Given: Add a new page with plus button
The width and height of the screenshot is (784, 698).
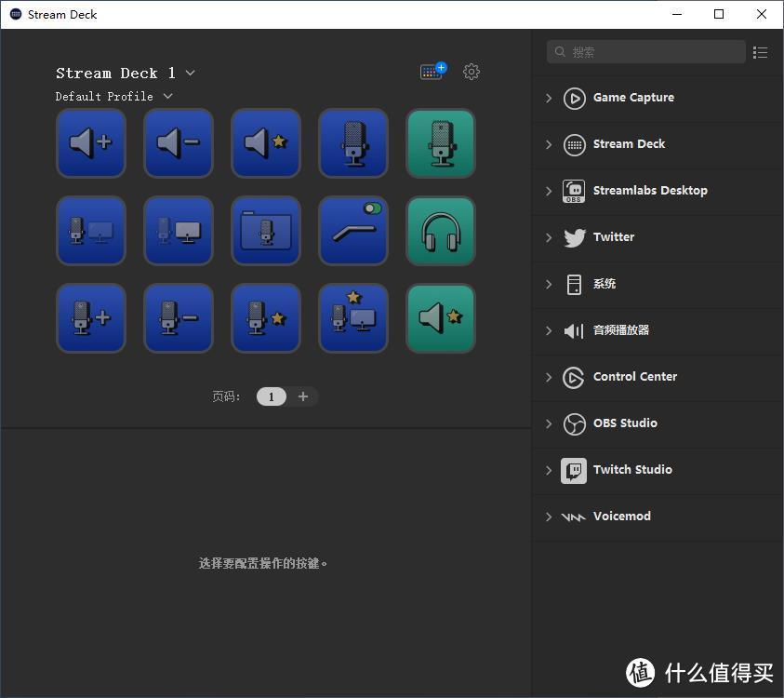Looking at the screenshot, I should 303,396.
